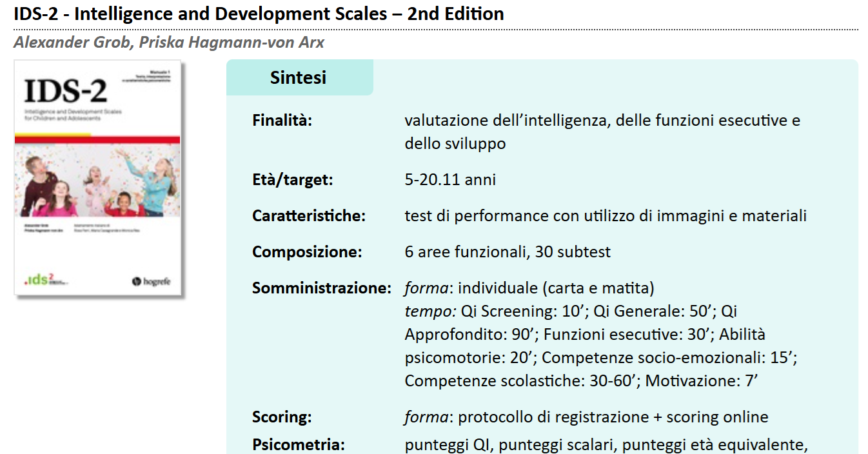Click the '5-20.11 anni' age value
This screenshot has width=868, height=454.
coord(450,180)
